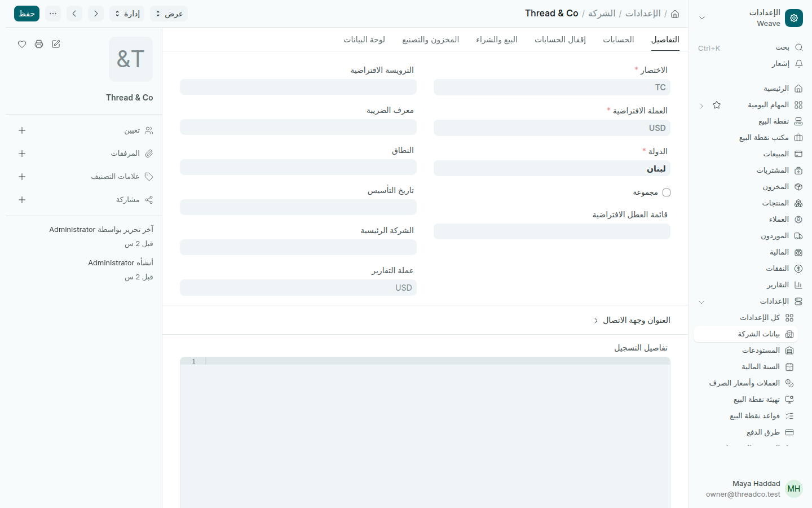Open التقارير in the sidebar
The width and height of the screenshot is (812, 508).
click(749, 285)
